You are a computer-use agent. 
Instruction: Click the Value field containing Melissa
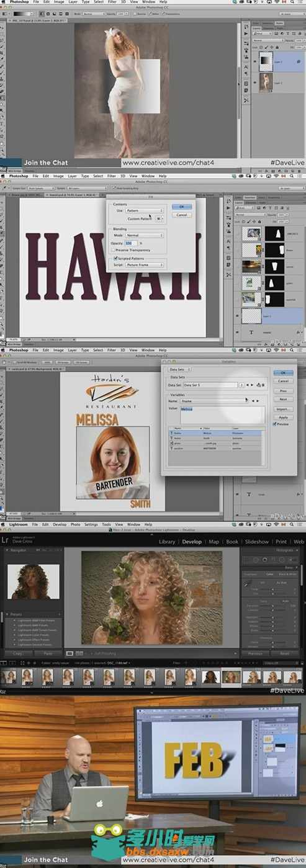pos(223,414)
